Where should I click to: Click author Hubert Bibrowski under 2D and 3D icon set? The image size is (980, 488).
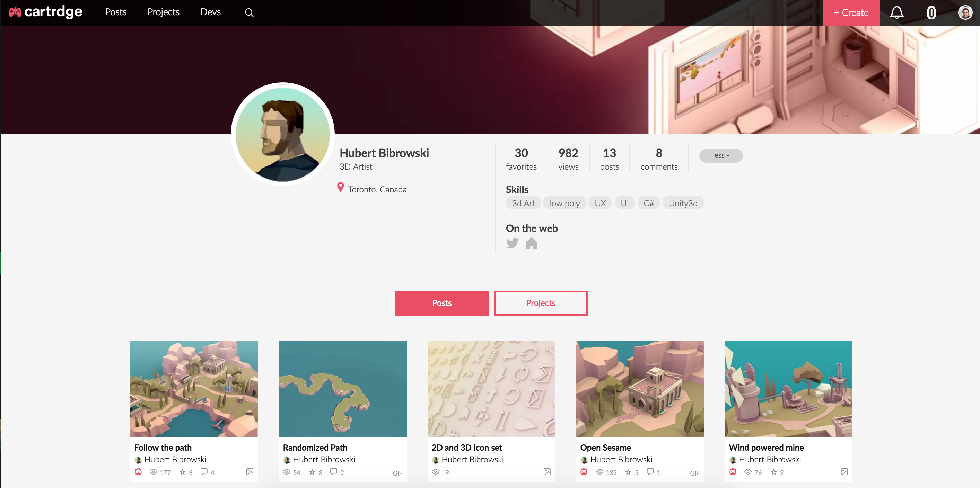pos(472,460)
